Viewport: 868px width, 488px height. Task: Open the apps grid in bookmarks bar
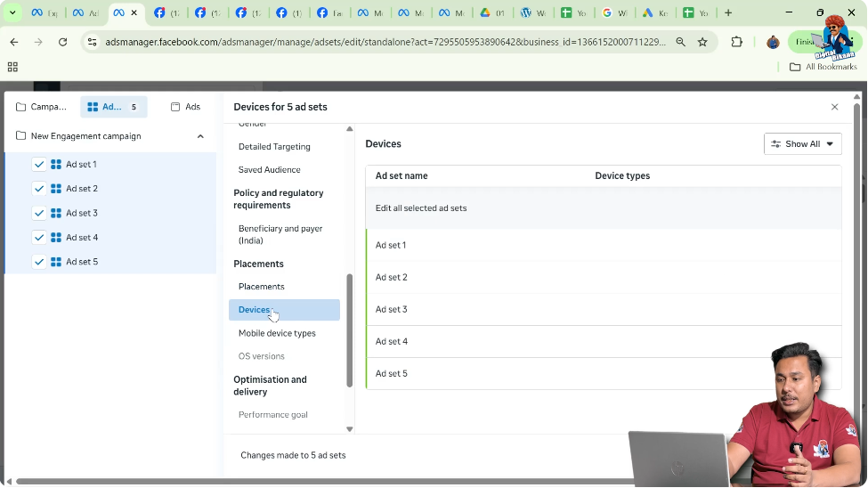[12, 67]
